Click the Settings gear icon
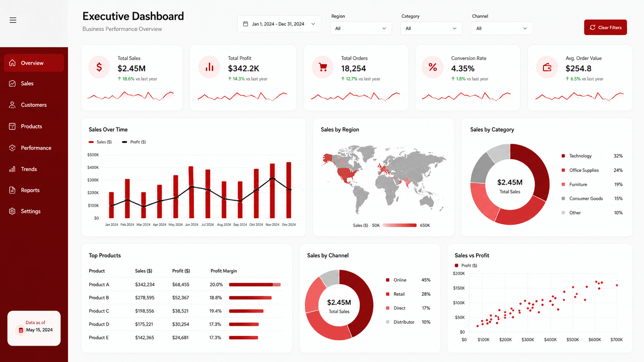Viewport: 644px width, 362px height. pos(12,211)
